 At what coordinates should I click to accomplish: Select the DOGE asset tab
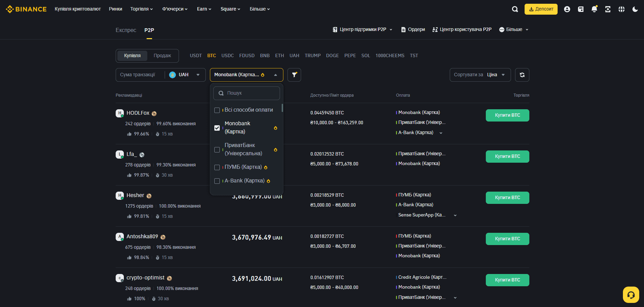click(332, 56)
